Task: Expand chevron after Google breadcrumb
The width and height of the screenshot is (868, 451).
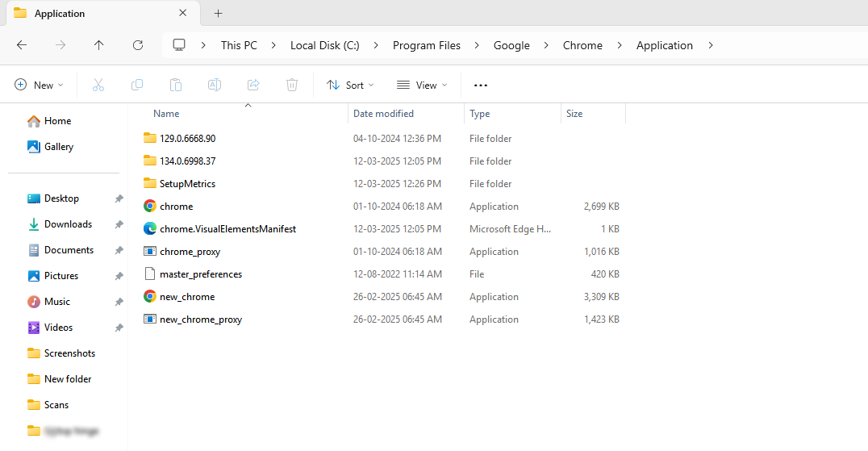Action: coord(546,45)
